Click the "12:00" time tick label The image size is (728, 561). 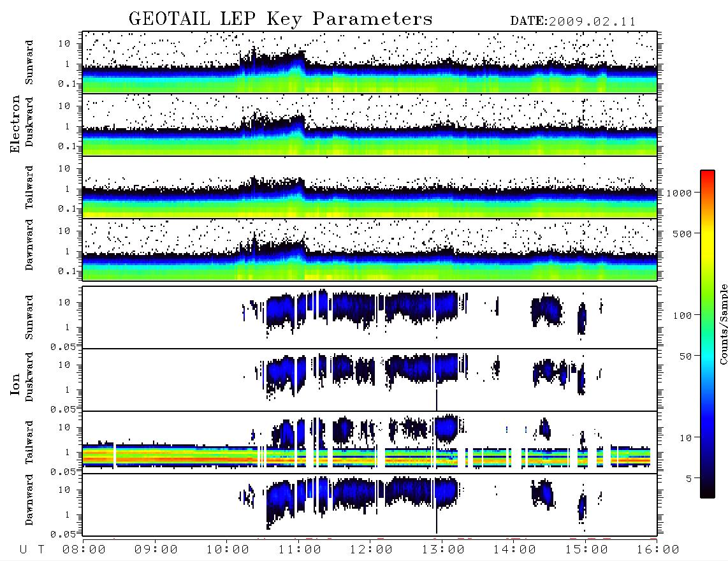point(371,550)
